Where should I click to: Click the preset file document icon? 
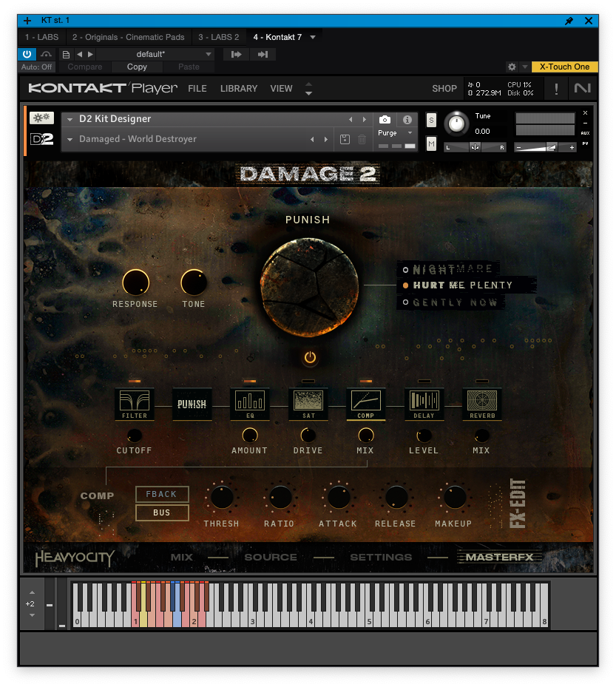pyautogui.click(x=66, y=54)
